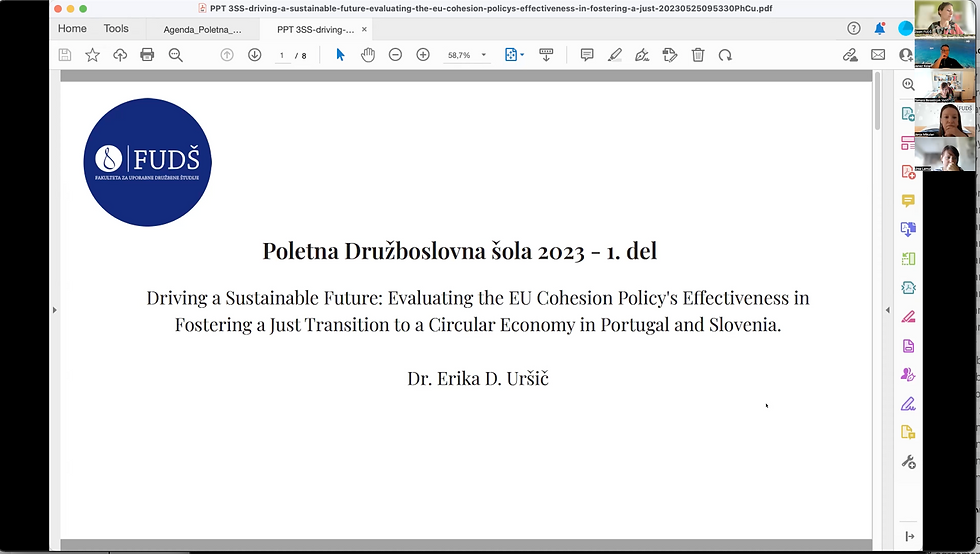
Task: Open the Redact tool in right pane
Action: point(908,316)
